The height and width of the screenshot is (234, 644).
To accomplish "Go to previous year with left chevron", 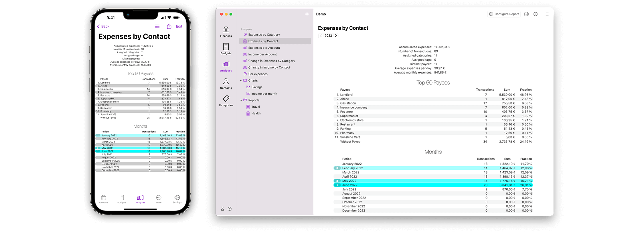I will click(x=321, y=36).
